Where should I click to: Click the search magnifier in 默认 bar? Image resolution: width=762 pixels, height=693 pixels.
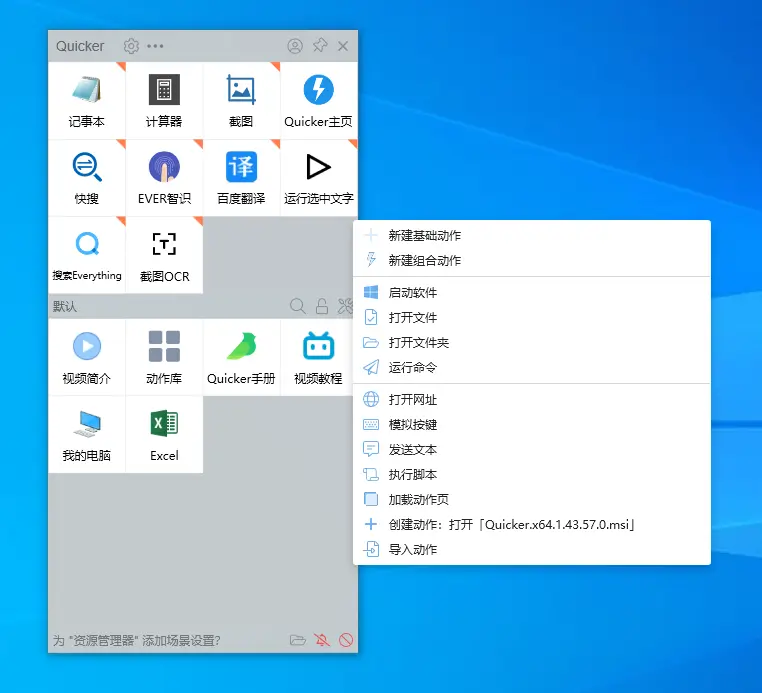[x=297, y=306]
